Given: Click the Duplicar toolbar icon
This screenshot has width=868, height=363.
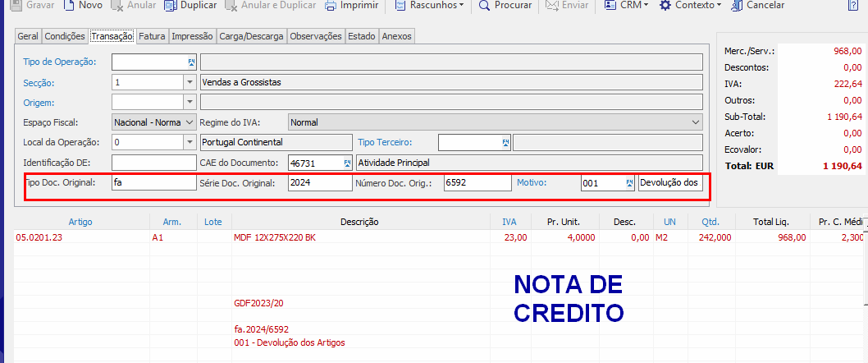Looking at the screenshot, I should coord(170,5).
